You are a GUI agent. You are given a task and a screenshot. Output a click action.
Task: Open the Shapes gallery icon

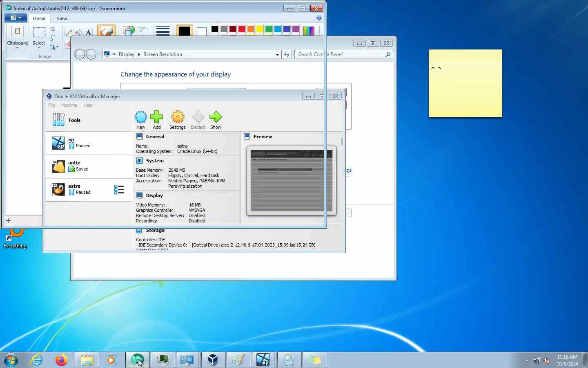point(129,31)
